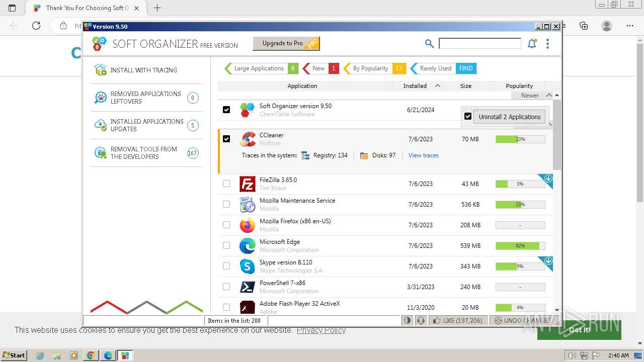Click the Mozilla Maintenance Service icon

tap(248, 205)
